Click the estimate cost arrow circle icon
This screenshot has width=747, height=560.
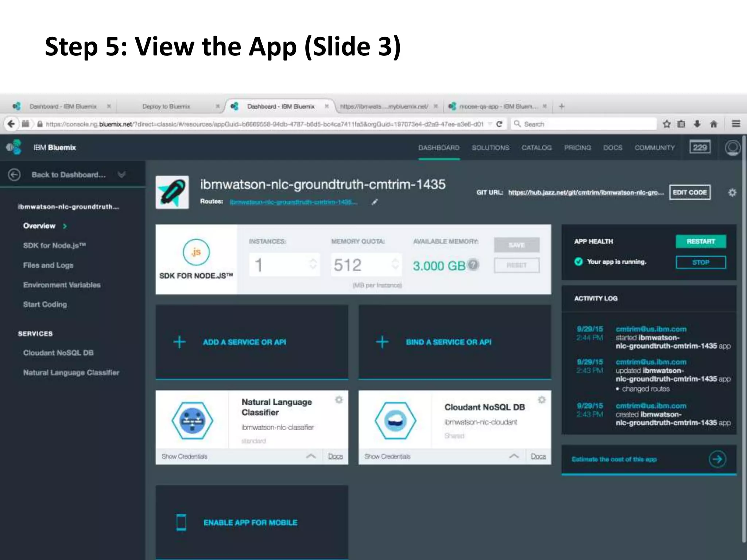point(717,459)
